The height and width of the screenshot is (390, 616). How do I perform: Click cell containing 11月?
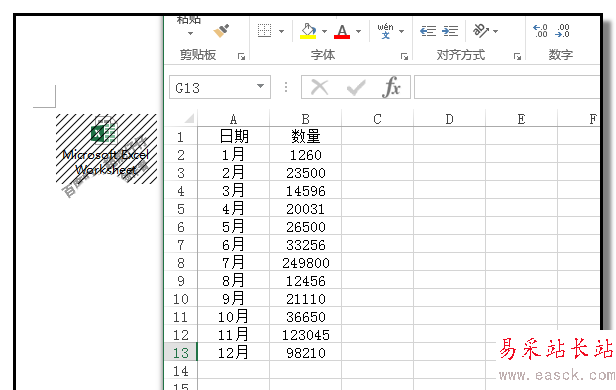pyautogui.click(x=233, y=335)
